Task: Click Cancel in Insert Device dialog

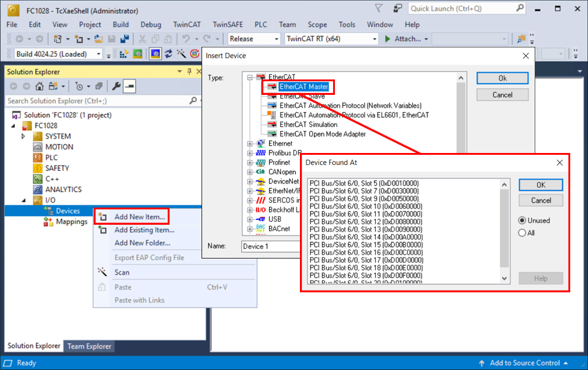Action: click(x=502, y=95)
